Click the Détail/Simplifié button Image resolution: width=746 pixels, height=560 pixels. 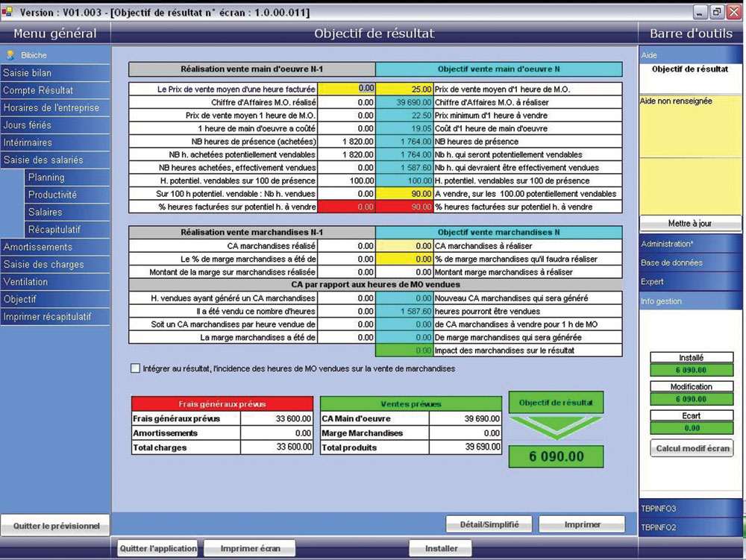click(x=488, y=524)
